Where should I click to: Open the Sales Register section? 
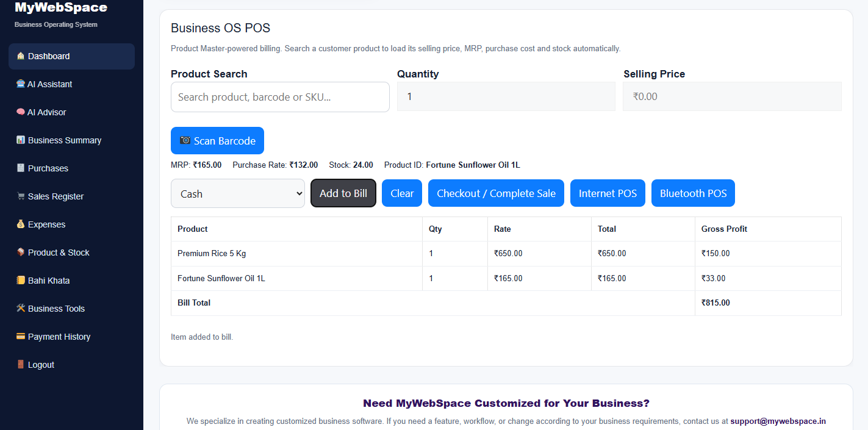click(71, 196)
